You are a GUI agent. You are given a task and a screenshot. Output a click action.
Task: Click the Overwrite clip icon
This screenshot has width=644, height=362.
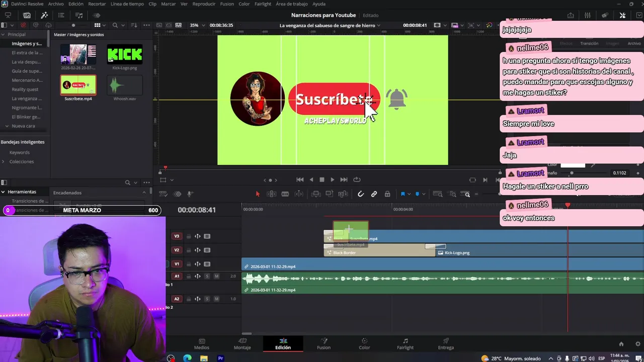pos(330,194)
